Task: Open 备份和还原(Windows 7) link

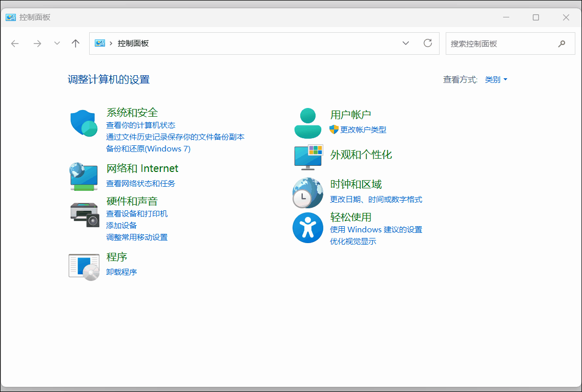Action: point(148,149)
